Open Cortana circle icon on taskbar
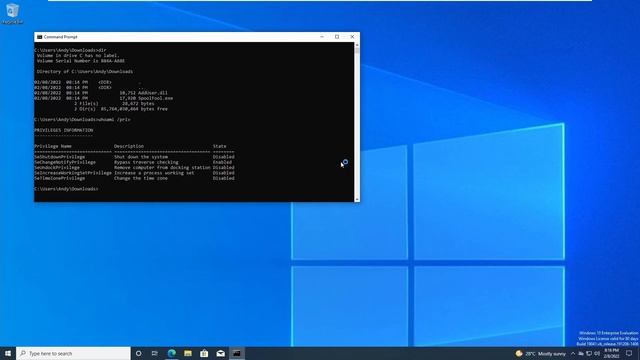The width and height of the screenshot is (640, 360). (x=138, y=353)
